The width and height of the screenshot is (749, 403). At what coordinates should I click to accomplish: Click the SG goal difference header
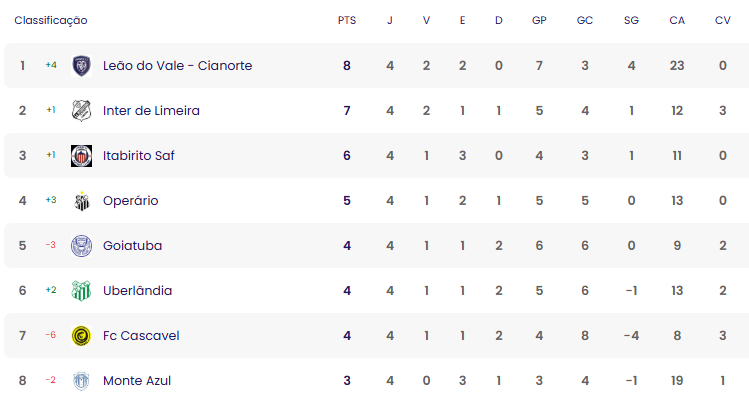tap(631, 20)
